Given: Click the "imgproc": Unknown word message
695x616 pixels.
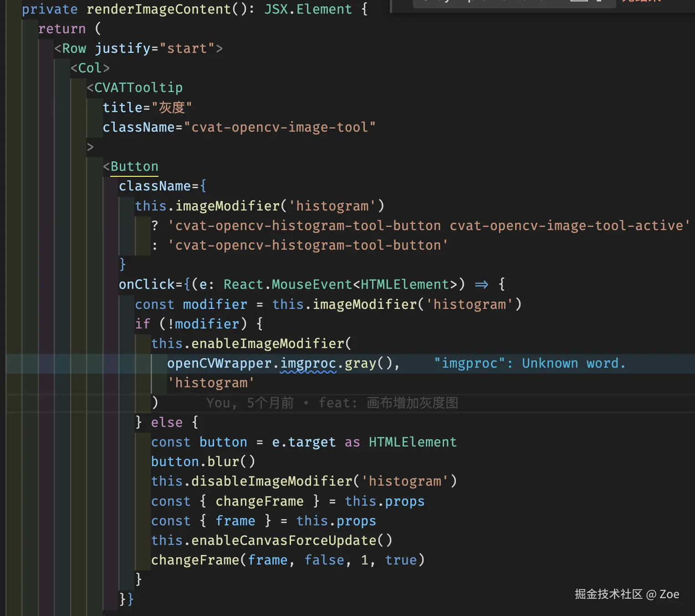Looking at the screenshot, I should pos(530,363).
